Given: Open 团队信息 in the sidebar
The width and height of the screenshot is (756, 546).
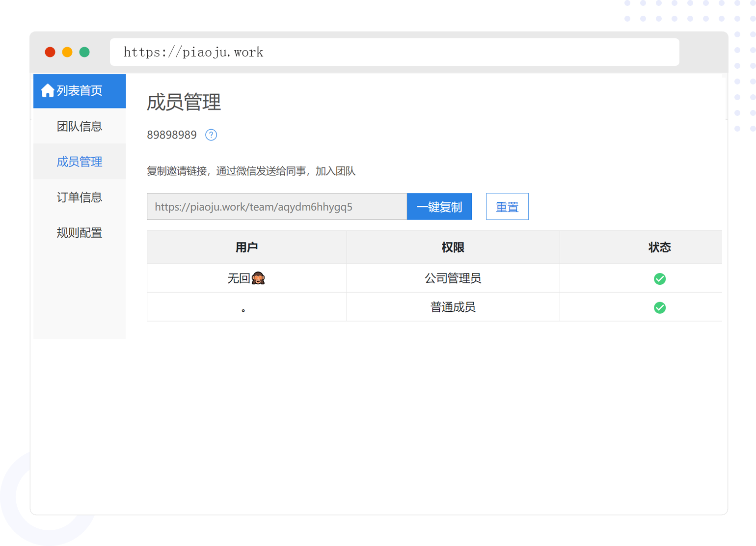Looking at the screenshot, I should (80, 127).
